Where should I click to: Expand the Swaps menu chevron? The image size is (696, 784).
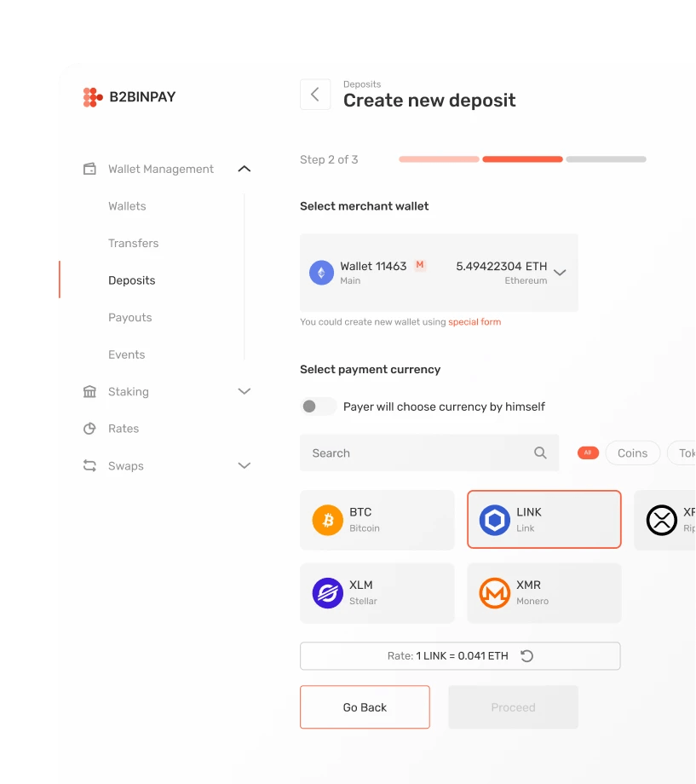[x=244, y=465]
